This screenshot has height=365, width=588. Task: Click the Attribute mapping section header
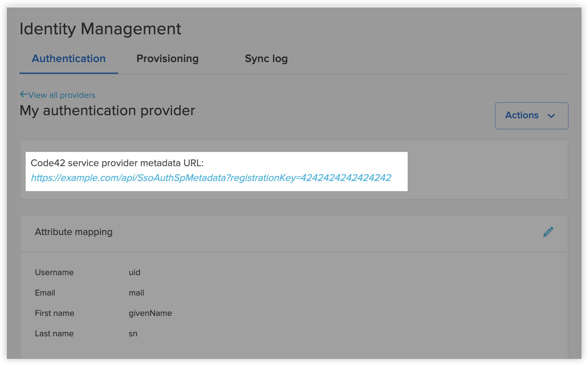coord(74,232)
